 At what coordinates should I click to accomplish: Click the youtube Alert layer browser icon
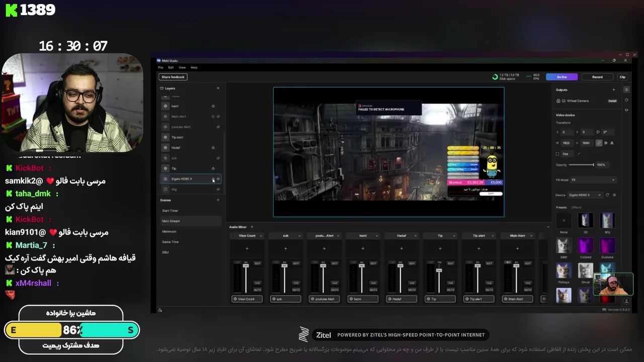[166, 127]
